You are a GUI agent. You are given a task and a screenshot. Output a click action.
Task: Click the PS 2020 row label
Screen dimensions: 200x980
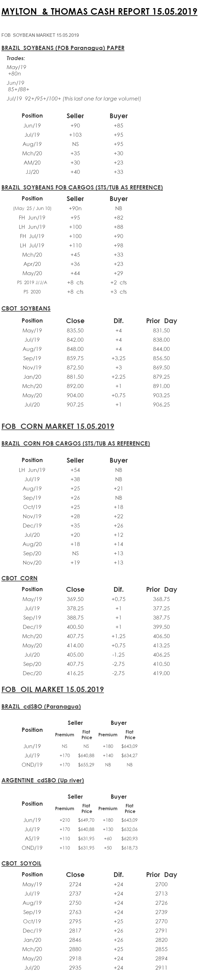click(32, 292)
